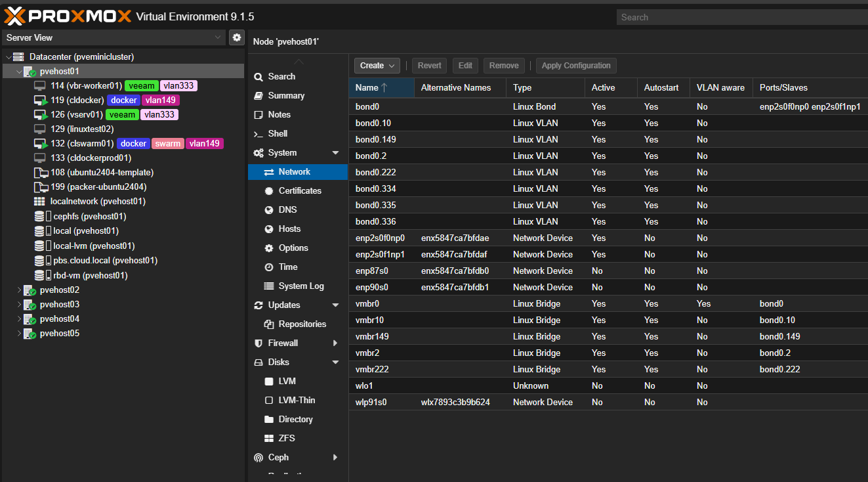This screenshot has height=482, width=868.
Task: Click the Certificates badge icon
Action: click(269, 191)
